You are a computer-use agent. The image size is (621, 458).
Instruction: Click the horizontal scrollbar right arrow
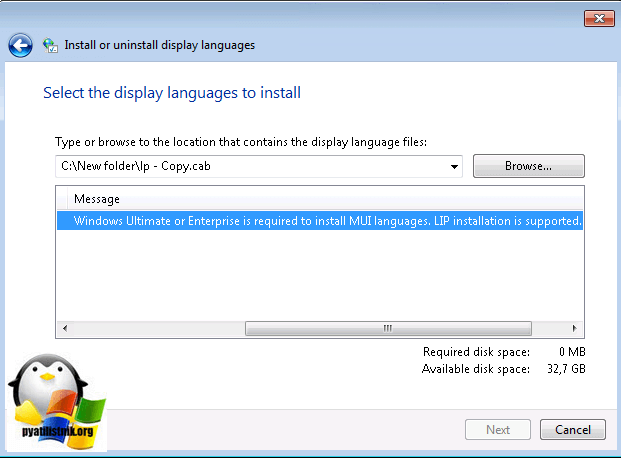[x=574, y=328]
